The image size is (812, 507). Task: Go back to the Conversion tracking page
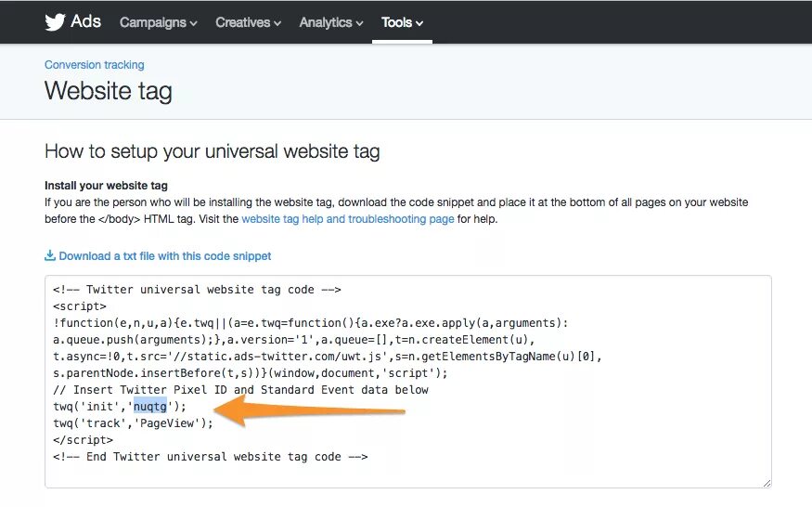pyautogui.click(x=95, y=65)
